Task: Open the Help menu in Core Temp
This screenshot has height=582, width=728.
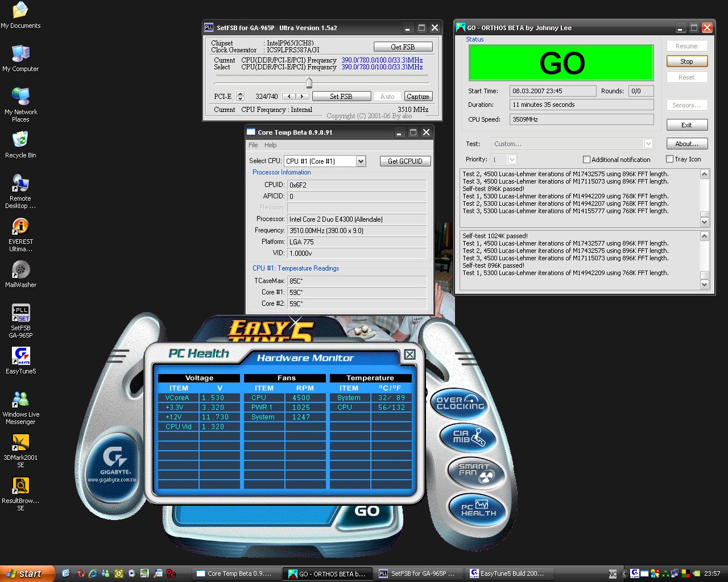Action: [x=271, y=145]
